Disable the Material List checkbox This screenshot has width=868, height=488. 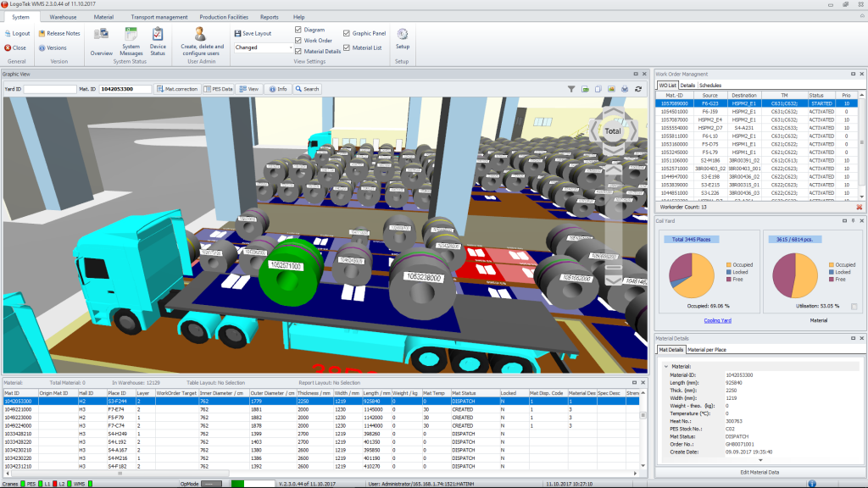346,47
